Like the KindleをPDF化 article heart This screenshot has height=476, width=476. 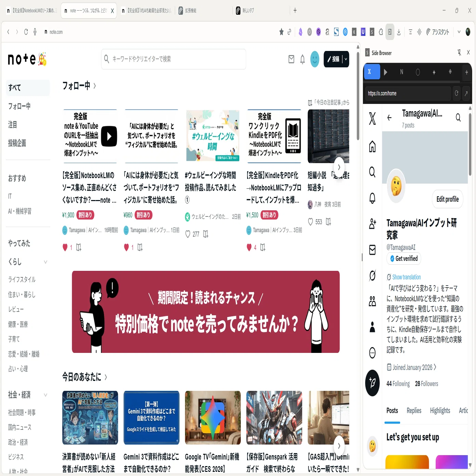coord(249,247)
